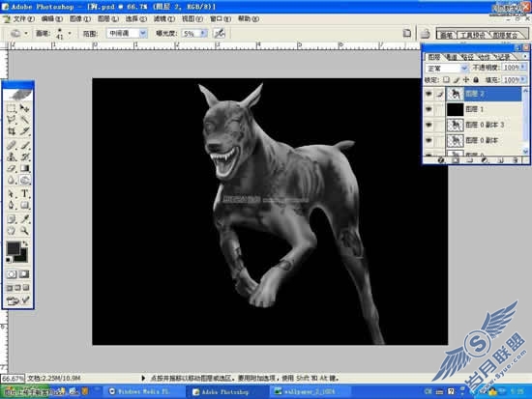
Task: Hide the black 图层 1 layer eye icon
Action: (x=429, y=109)
